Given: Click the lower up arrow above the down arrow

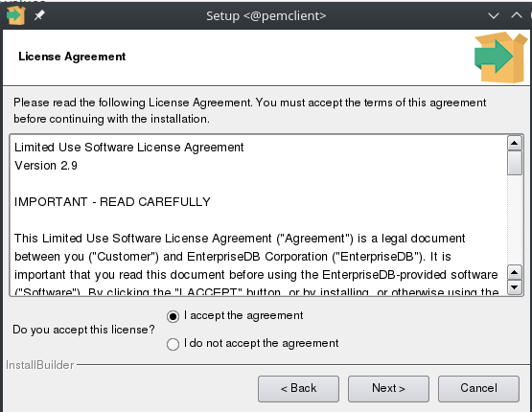Looking at the screenshot, I should (x=515, y=272).
